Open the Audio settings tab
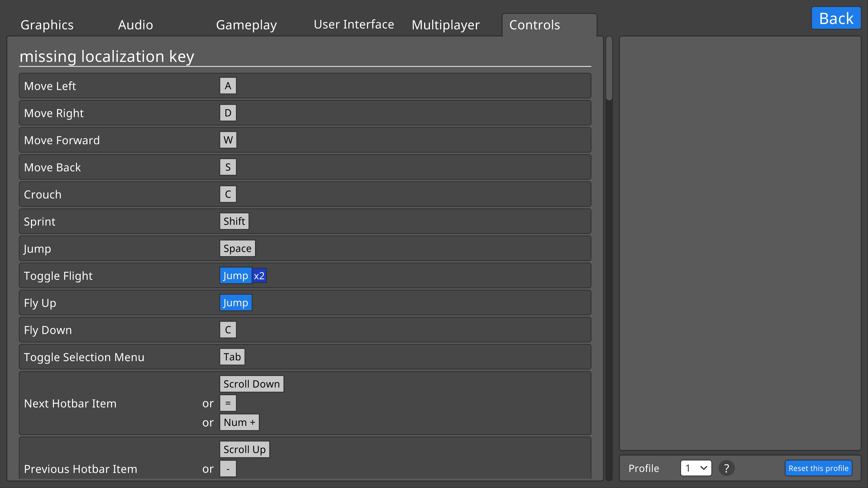Viewport: 868px width, 488px height. [x=135, y=25]
